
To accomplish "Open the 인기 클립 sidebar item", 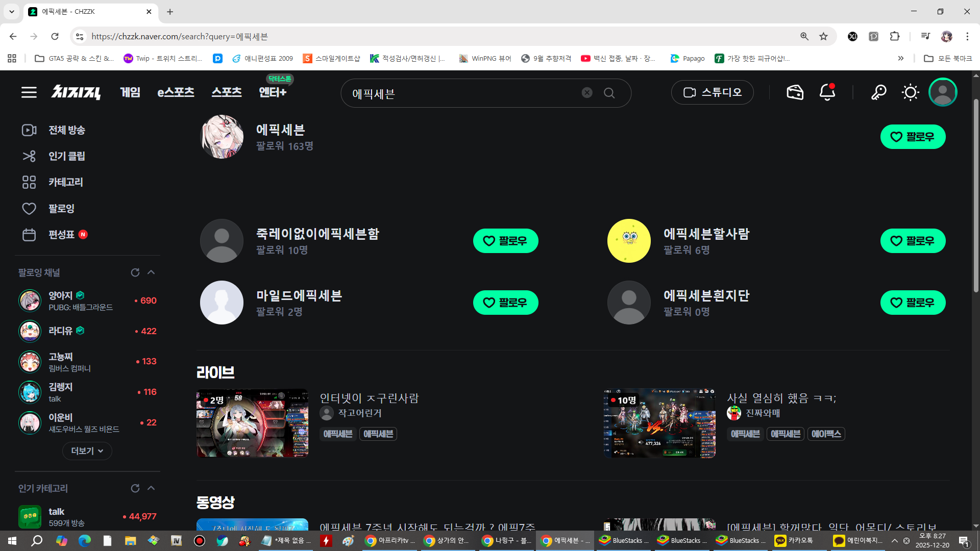I will pos(66,156).
